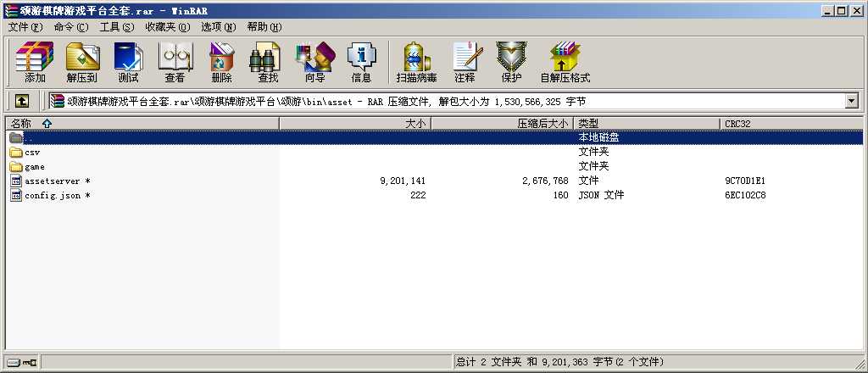Screen dimensions: 868x373
Task: Open the View (查看) toolbar icon
Action: tap(175, 62)
